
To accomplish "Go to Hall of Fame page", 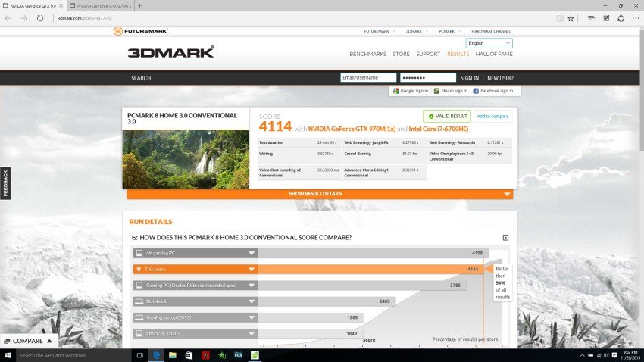I will point(494,54).
